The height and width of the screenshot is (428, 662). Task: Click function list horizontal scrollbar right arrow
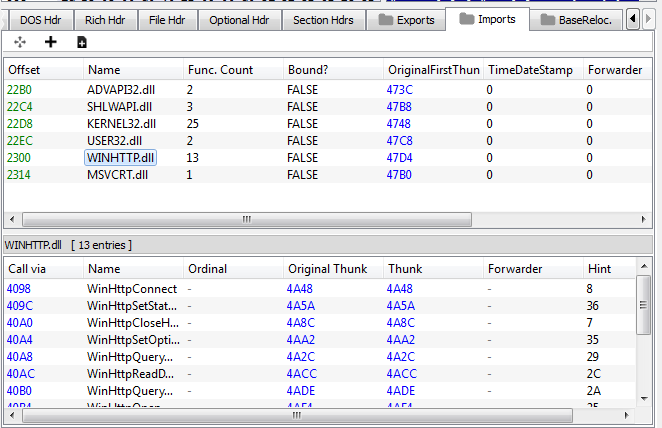click(x=627, y=415)
